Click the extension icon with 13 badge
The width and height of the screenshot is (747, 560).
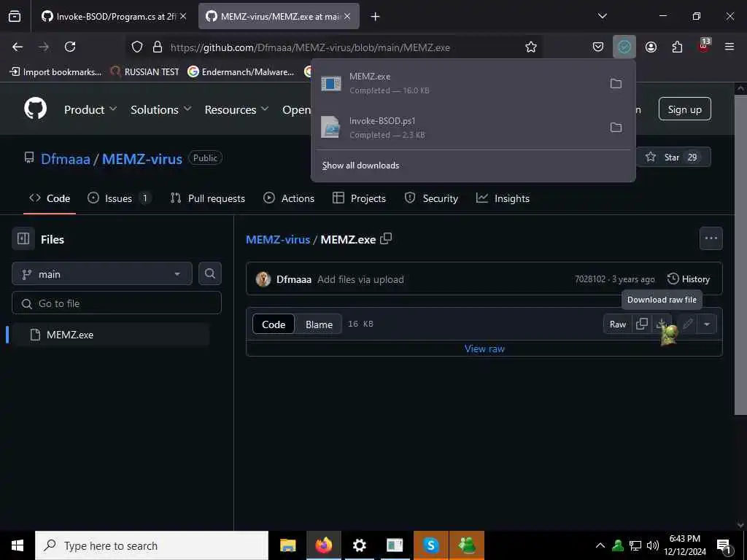[x=704, y=46]
